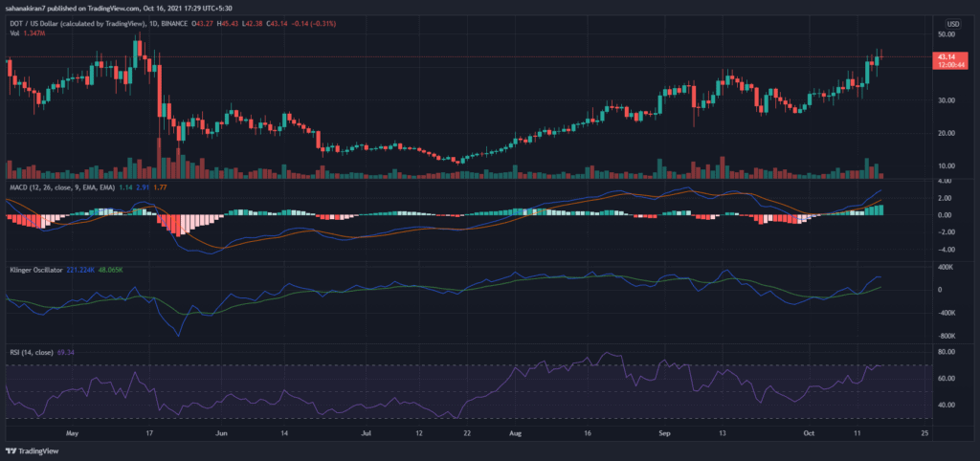Click 'Jul' on the time axis

point(367,432)
